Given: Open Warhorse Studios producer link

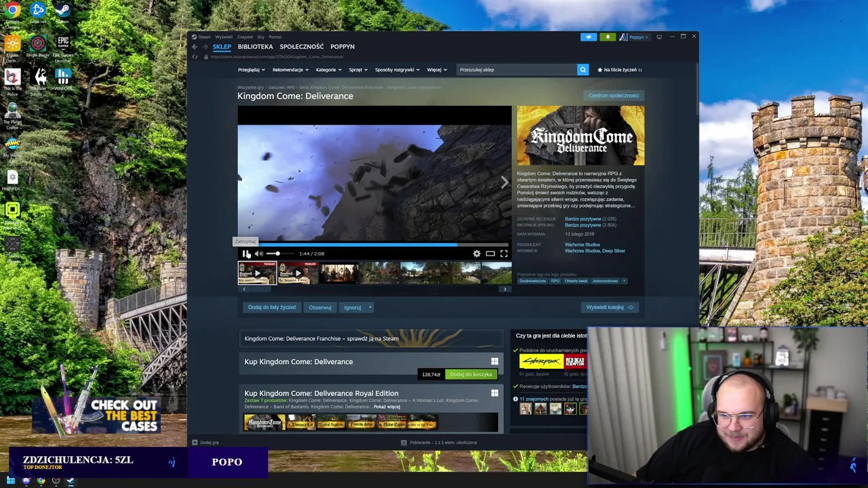Looking at the screenshot, I should [x=583, y=245].
